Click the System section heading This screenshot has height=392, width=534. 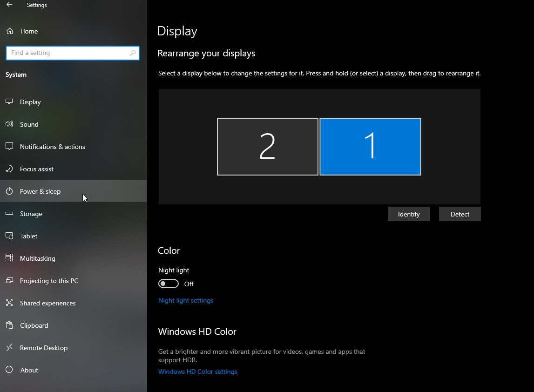16,74
